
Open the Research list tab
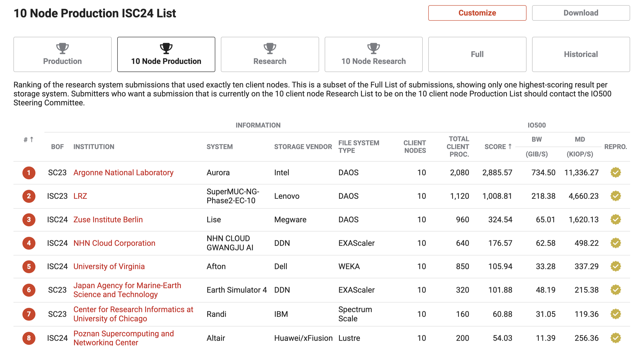click(x=270, y=54)
